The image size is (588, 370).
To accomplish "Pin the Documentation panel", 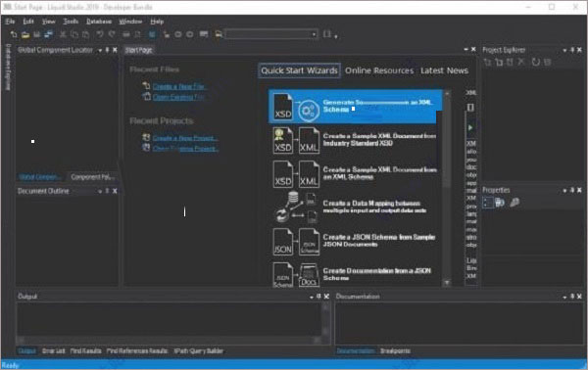I will (x=572, y=297).
